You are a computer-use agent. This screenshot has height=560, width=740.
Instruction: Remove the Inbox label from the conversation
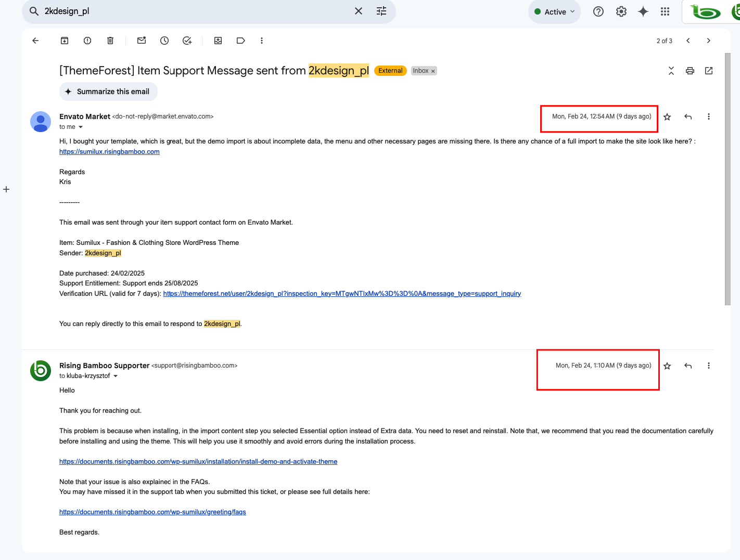click(433, 71)
